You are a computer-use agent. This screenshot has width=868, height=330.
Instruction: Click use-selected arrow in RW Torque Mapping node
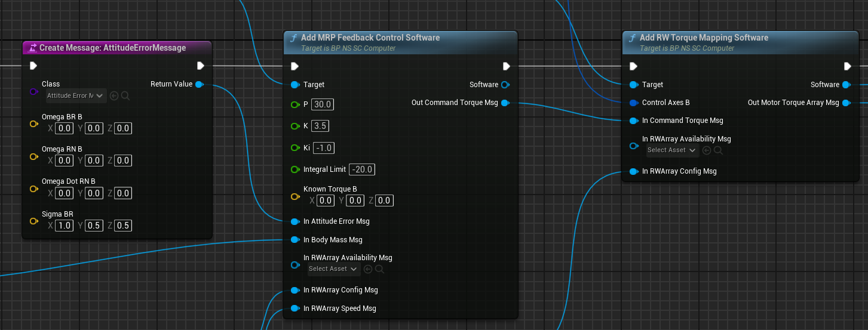pyautogui.click(x=707, y=150)
